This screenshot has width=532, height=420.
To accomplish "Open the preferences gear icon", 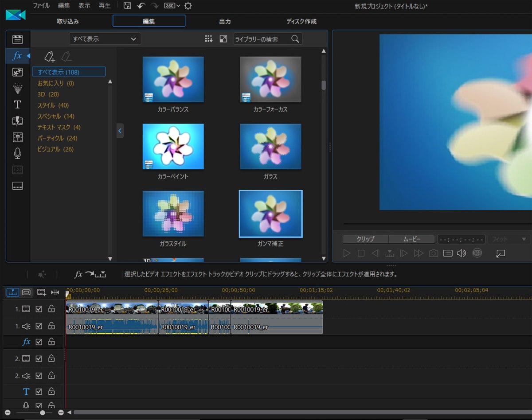I will [188, 6].
